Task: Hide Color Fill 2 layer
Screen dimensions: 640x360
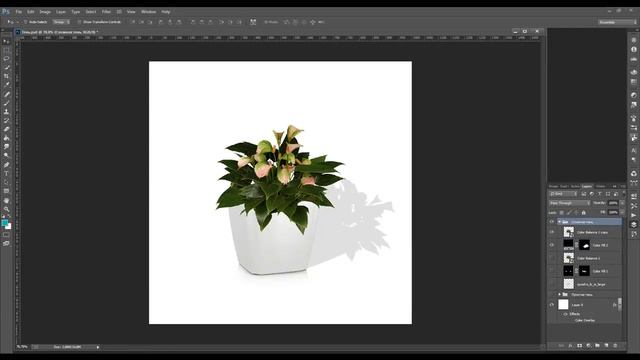Action: coord(552,245)
